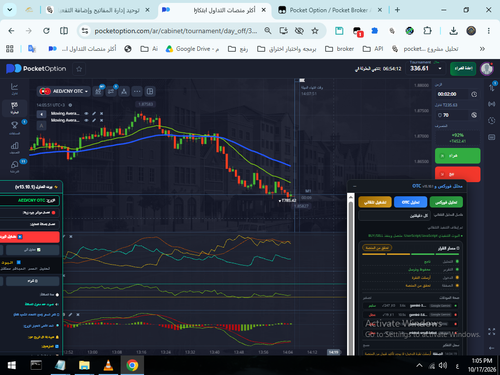Click the clock icon beside the 00:02:00 time
The height and width of the screenshot is (375, 500).
pyautogui.click(x=474, y=94)
